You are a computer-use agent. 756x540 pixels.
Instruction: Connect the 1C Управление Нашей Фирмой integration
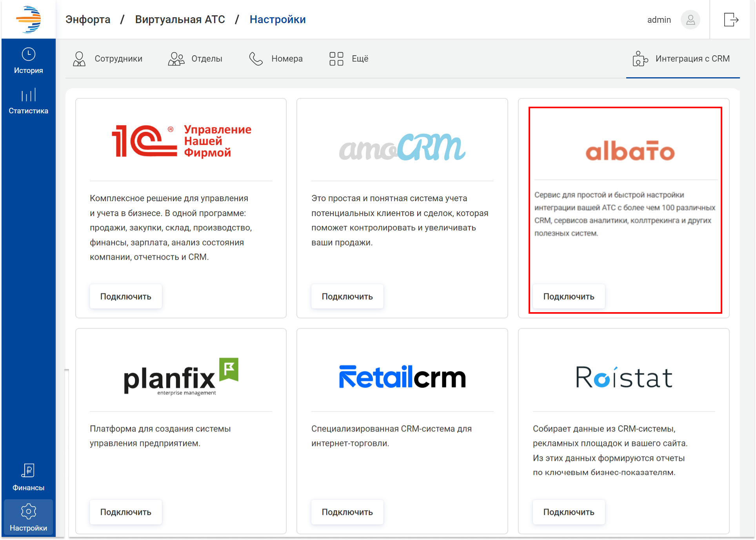pyautogui.click(x=126, y=296)
